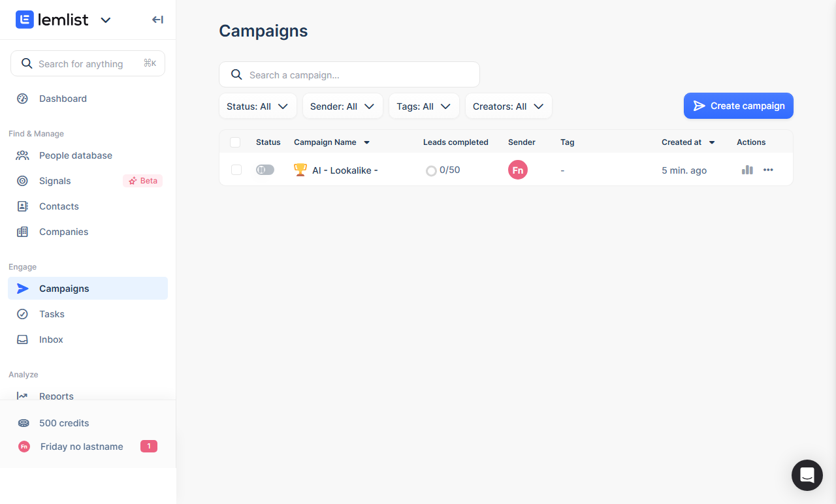
Task: Open the Reports section
Action: point(56,396)
